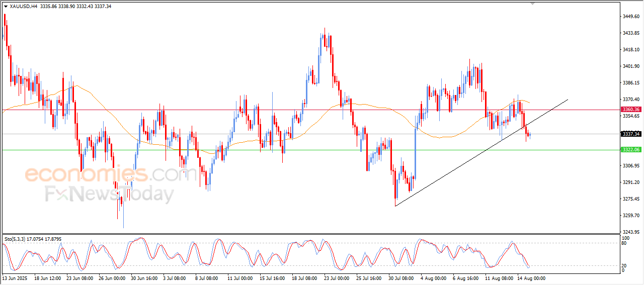
Task: Click the green 3322.06 price tag
Action: coord(630,150)
